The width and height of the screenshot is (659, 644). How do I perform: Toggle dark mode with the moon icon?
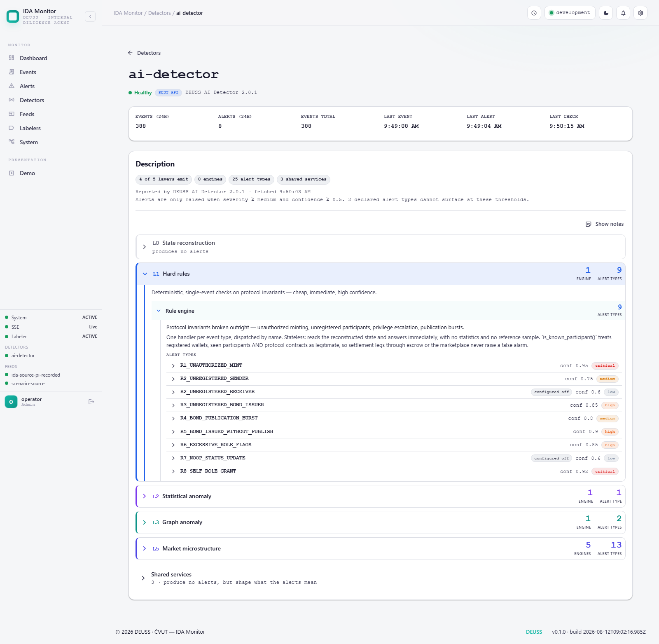606,13
